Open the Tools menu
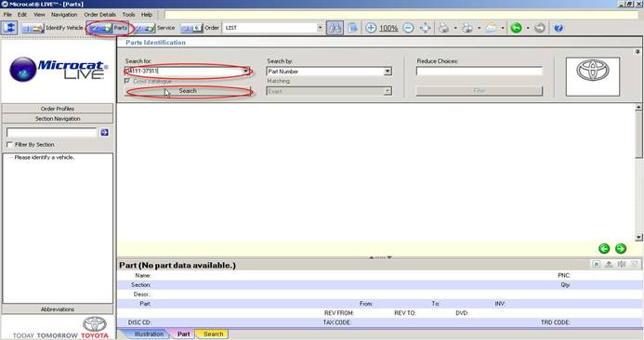Viewport: 644px width, 340px height. coord(128,14)
